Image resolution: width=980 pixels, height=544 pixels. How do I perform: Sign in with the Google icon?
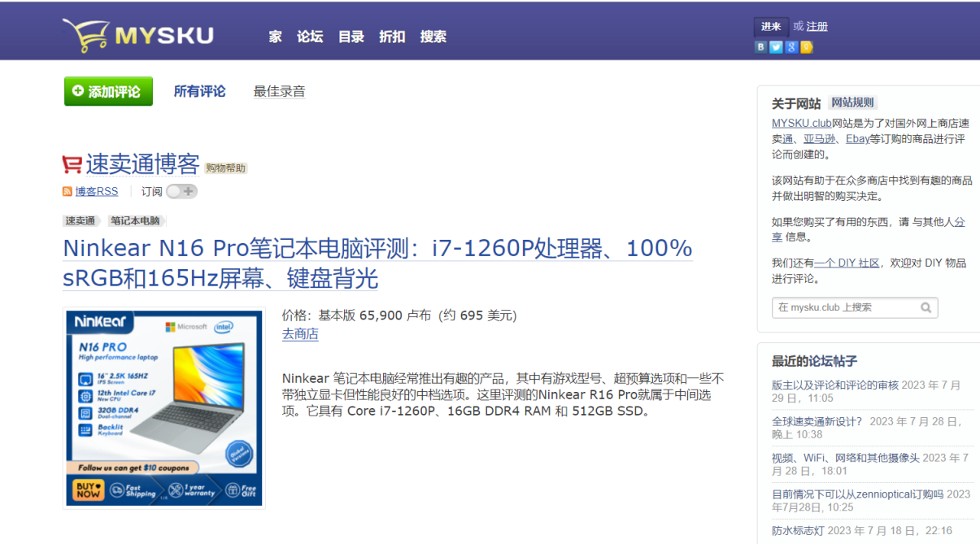(791, 47)
